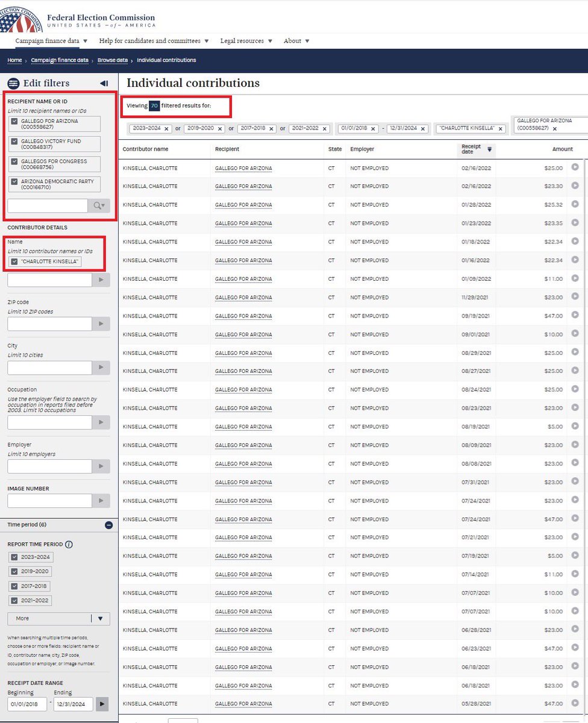Click the Beginning date field
588x723 pixels.
(x=27, y=704)
